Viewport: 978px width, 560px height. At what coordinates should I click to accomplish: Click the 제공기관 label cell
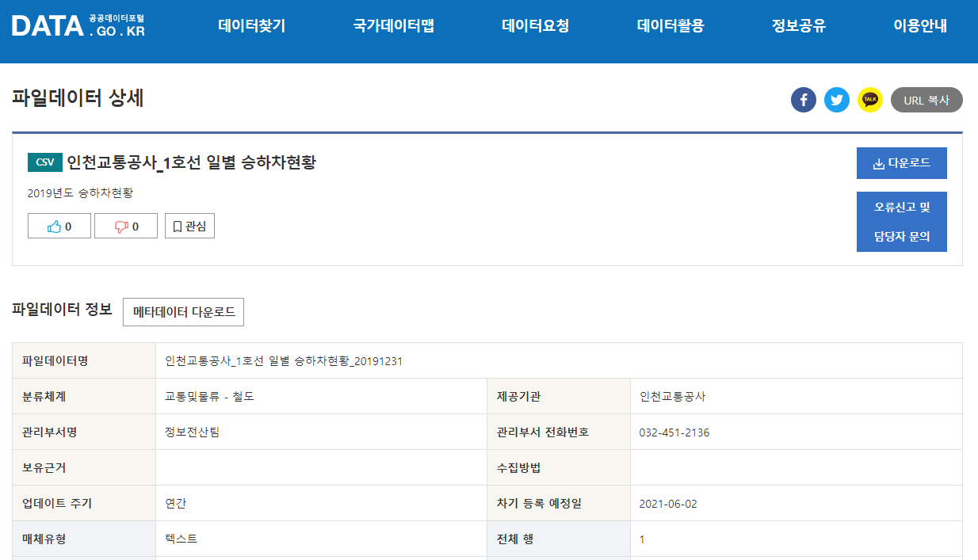point(559,397)
